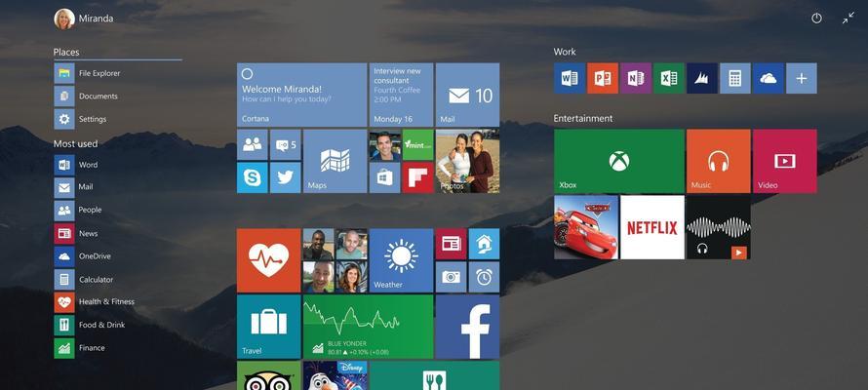Screen dimensions: 868x390
Task: Open the Food & Drink tile at bottom
Action: tap(435, 375)
